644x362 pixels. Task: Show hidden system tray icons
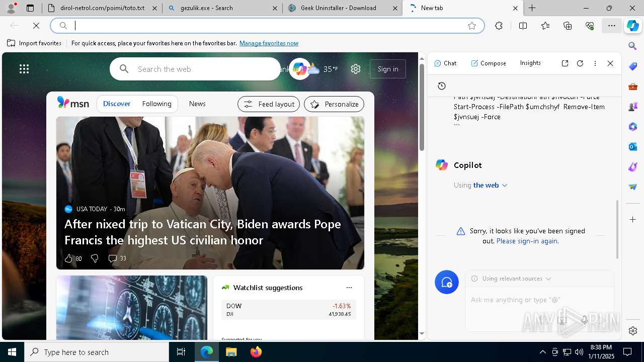(542, 352)
